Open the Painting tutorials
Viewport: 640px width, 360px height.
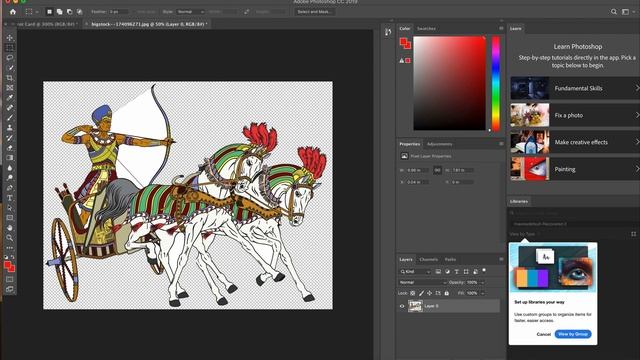click(576, 169)
